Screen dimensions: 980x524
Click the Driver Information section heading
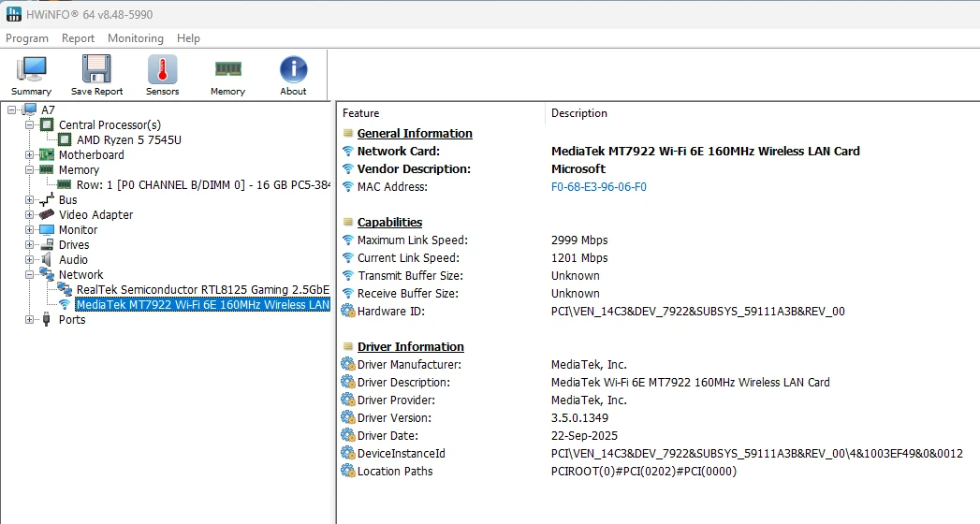(411, 346)
